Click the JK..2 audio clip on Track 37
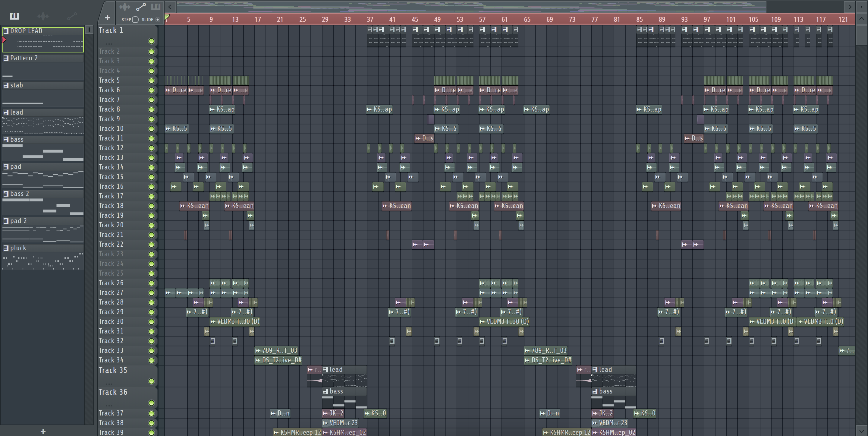 pyautogui.click(x=333, y=413)
